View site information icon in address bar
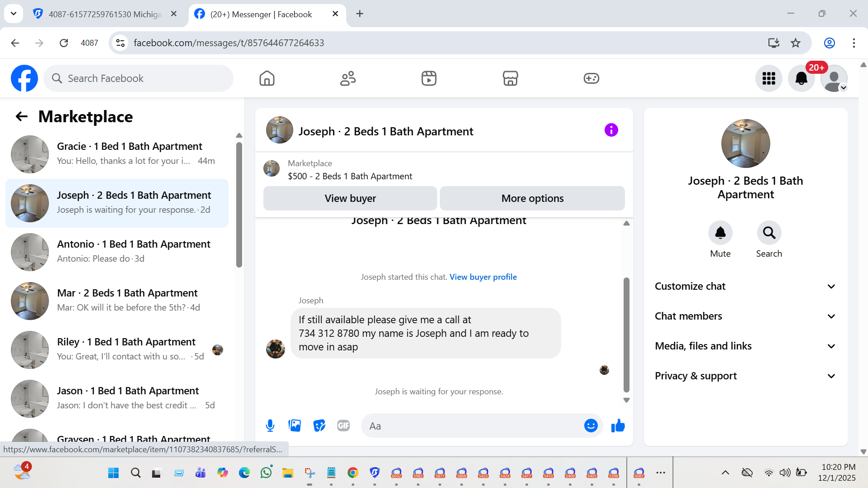 coord(120,43)
